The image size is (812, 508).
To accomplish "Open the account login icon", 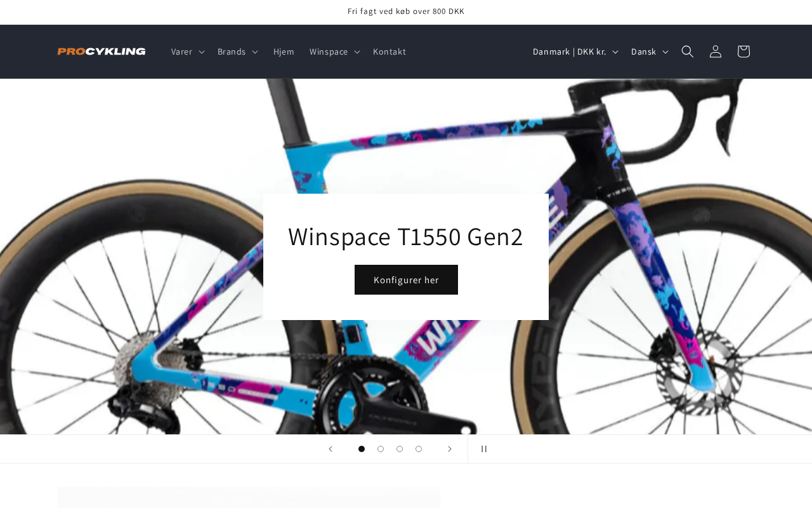I will (x=716, y=51).
